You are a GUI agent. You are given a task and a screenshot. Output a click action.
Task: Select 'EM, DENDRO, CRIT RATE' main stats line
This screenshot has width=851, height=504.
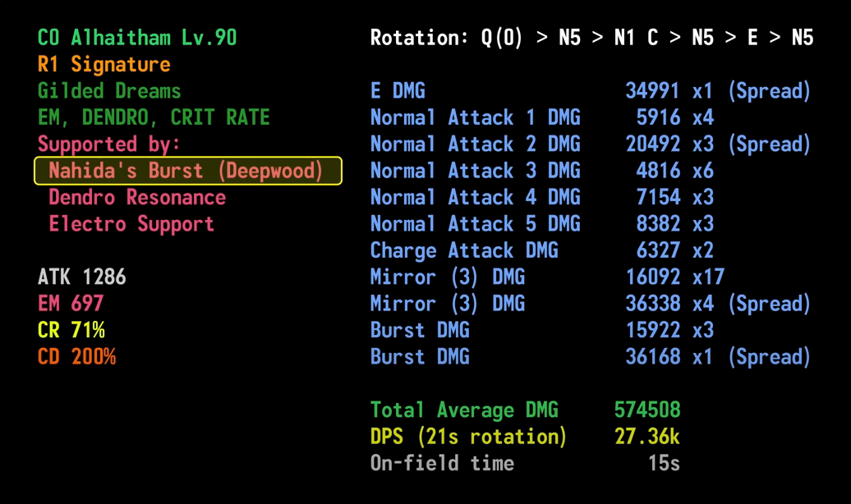(x=154, y=117)
